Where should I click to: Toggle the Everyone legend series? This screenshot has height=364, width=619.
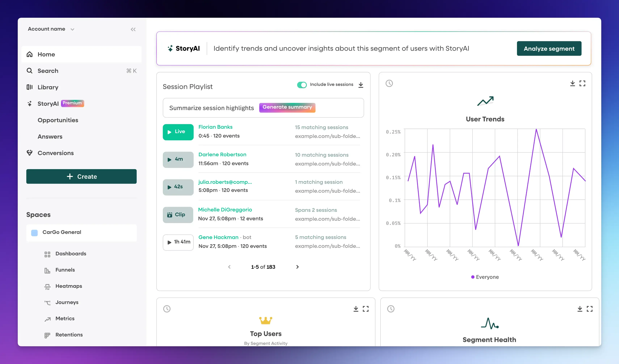(x=485, y=277)
